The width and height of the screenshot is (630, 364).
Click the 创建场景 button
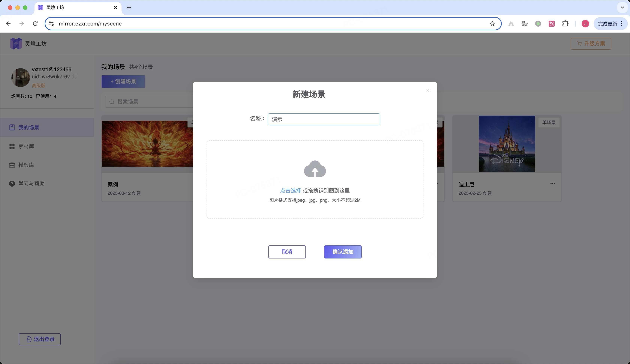[x=123, y=81]
